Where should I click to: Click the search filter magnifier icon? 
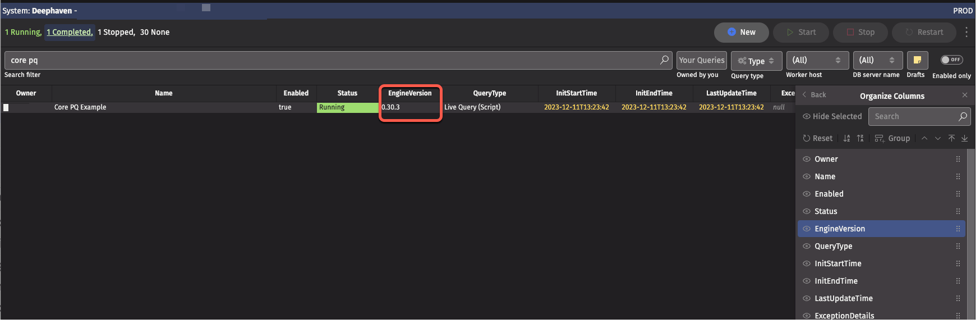pos(664,60)
